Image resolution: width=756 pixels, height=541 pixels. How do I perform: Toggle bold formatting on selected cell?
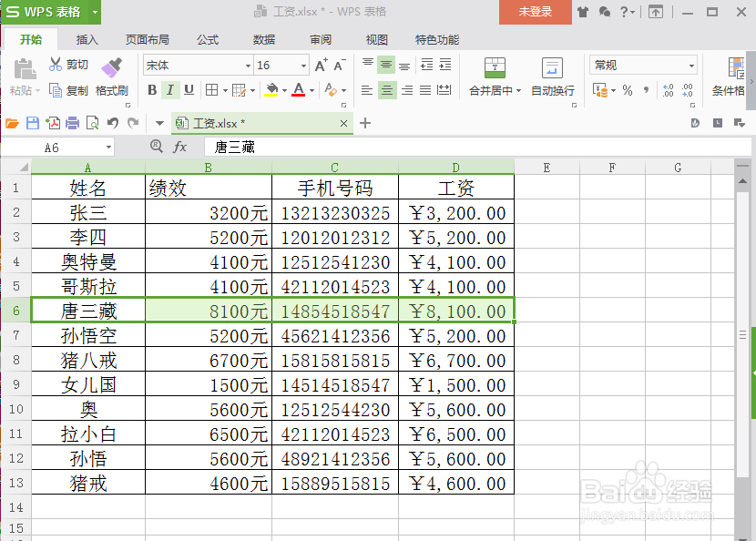click(152, 89)
